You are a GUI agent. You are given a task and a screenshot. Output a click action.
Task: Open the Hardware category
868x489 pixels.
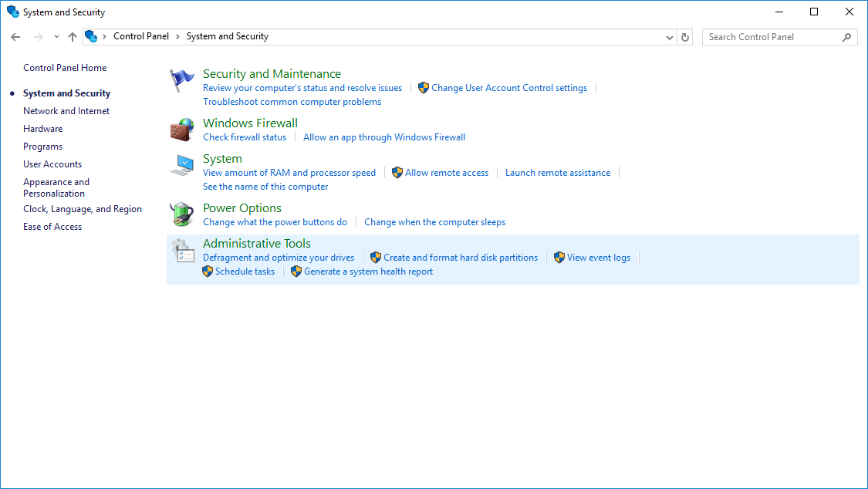tap(42, 128)
